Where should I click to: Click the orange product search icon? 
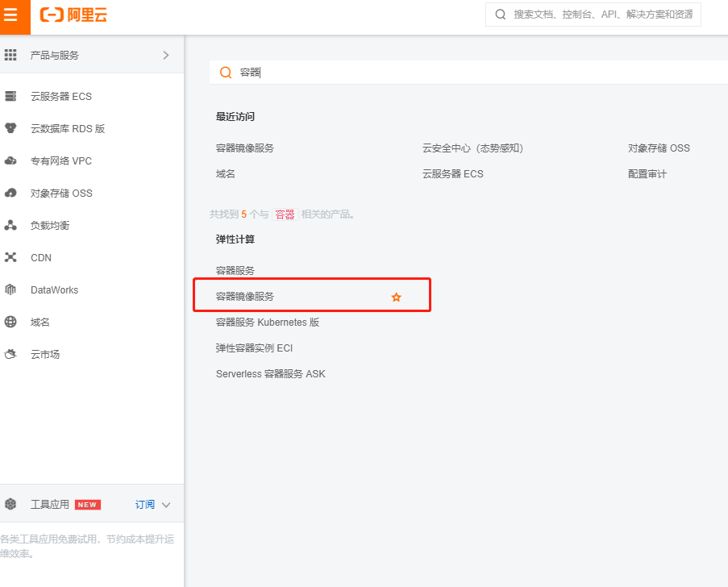tap(226, 73)
